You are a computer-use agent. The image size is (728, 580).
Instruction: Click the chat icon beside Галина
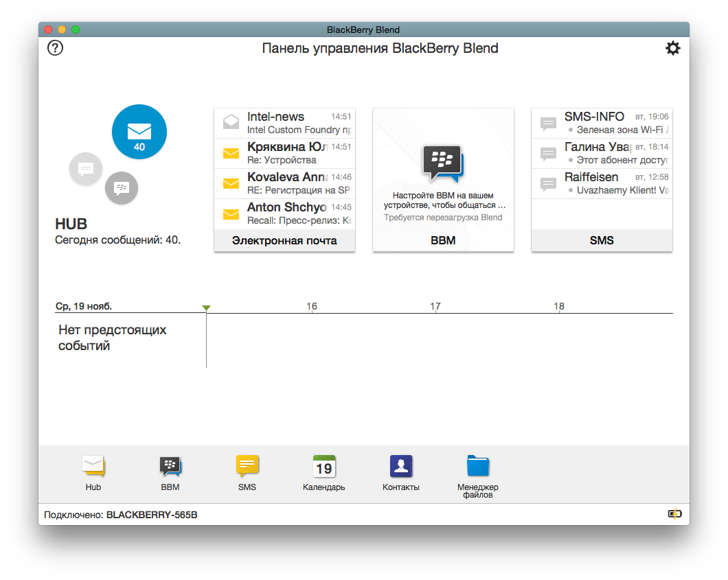[548, 154]
